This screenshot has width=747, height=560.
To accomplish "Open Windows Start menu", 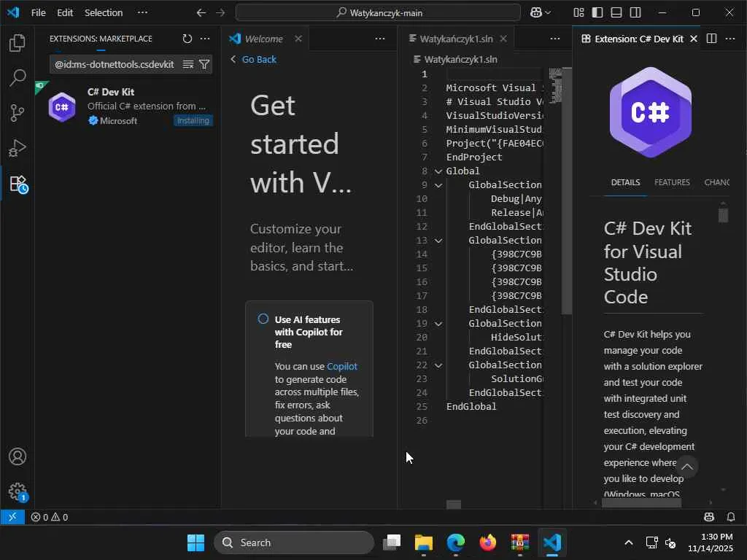I will point(196,542).
